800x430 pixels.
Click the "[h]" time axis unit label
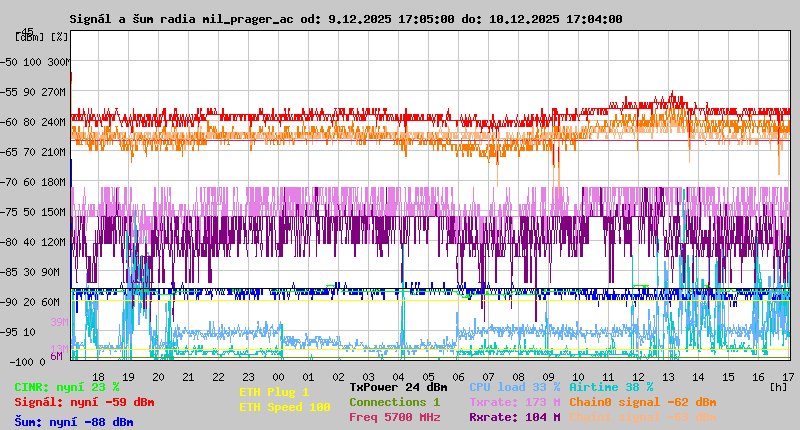pyautogui.click(x=779, y=387)
